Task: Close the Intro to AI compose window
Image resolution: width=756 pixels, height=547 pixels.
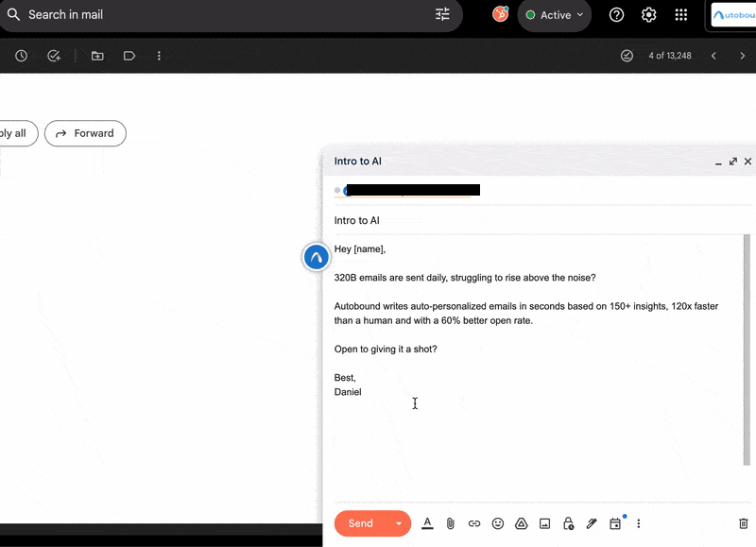Action: tap(747, 162)
